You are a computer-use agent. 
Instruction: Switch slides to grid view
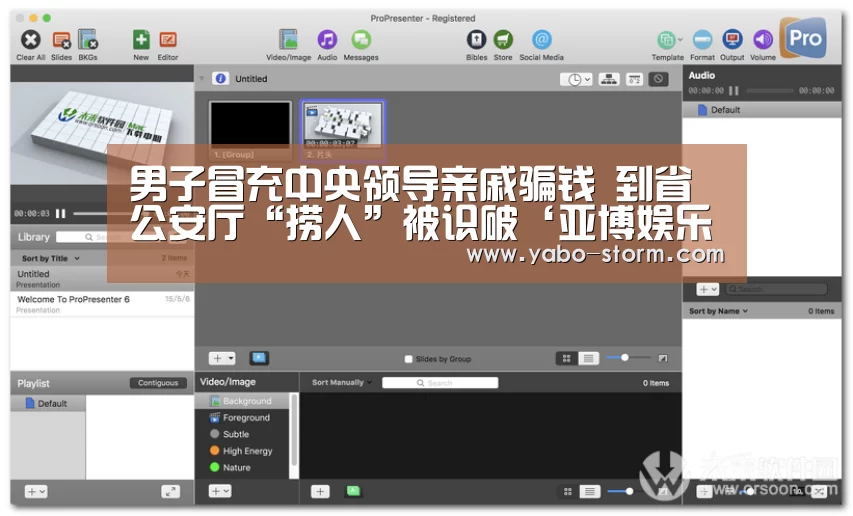566,358
